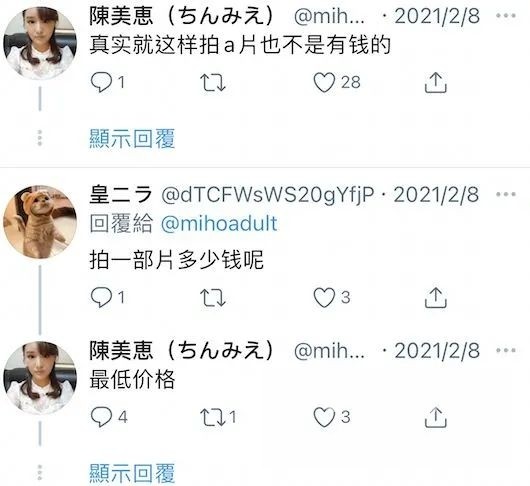Image resolution: width=530 pixels, height=486 pixels.
Task: Open 陳美惠's avatar on the first tweet
Action: click(40, 43)
